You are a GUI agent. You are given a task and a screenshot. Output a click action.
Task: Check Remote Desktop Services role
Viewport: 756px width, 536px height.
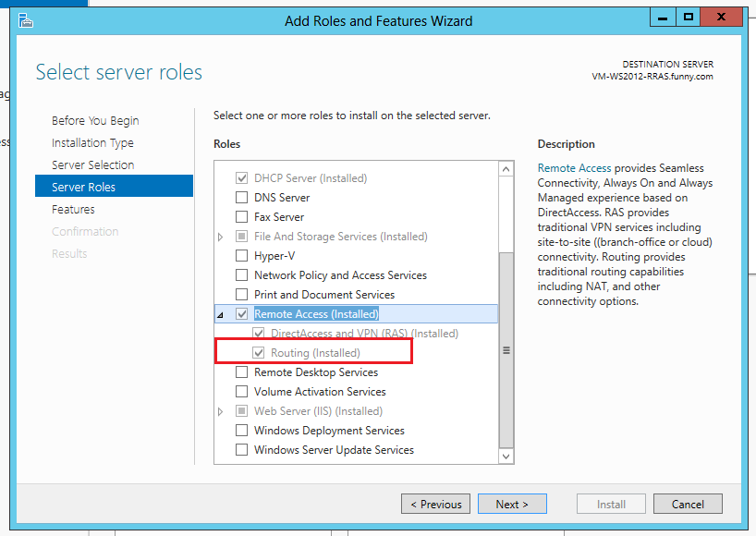pyautogui.click(x=241, y=372)
